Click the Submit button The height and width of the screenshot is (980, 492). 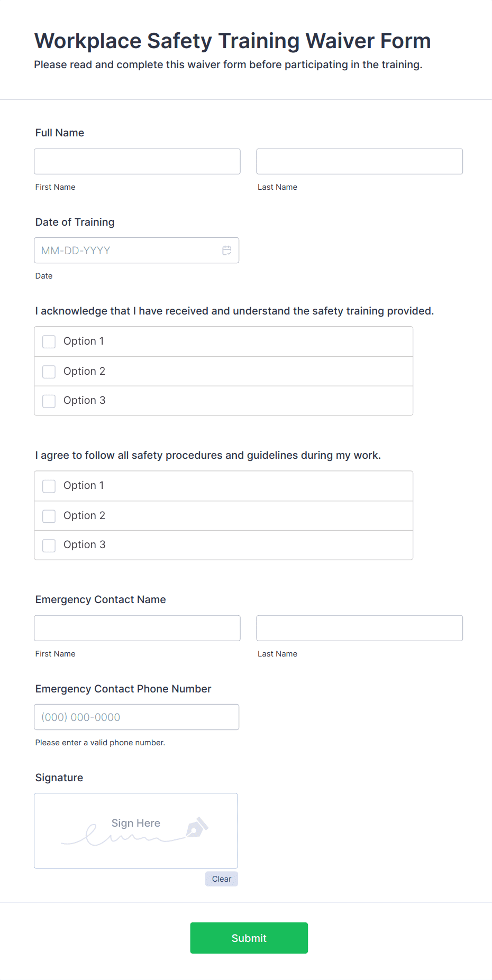coord(249,938)
